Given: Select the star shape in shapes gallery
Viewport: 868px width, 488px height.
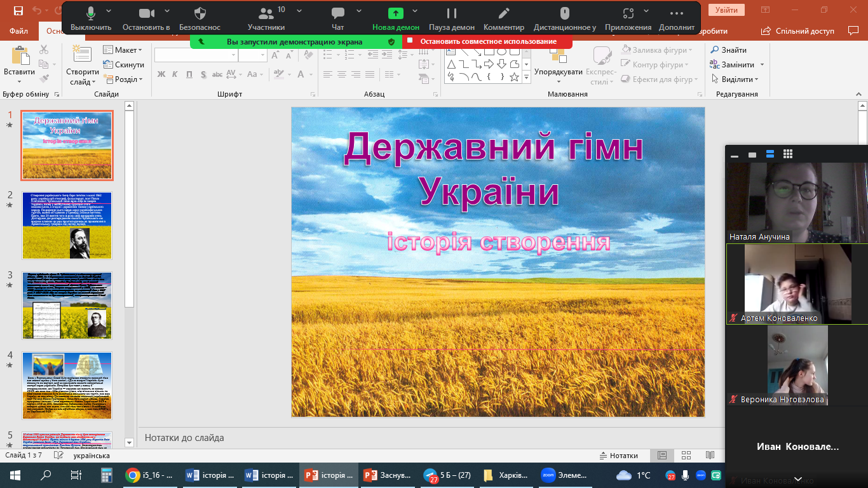Looking at the screenshot, I should click(515, 77).
